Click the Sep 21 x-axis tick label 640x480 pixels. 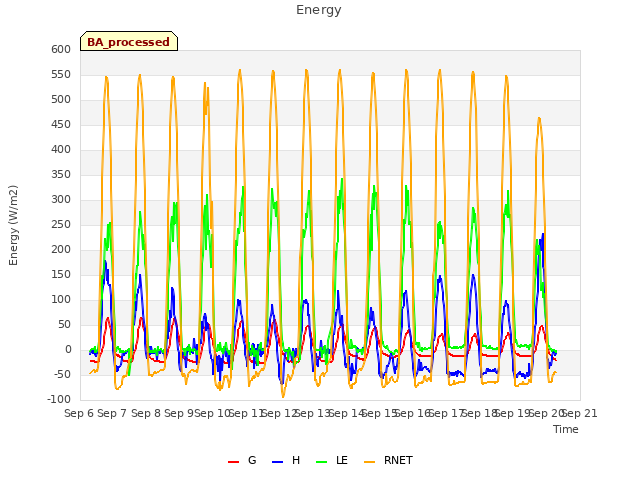point(580,413)
